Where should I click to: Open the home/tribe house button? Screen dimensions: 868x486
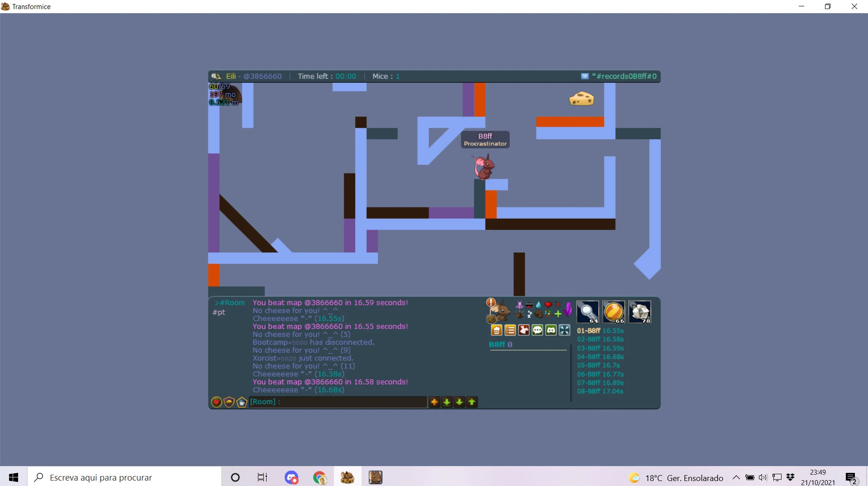tap(496, 330)
